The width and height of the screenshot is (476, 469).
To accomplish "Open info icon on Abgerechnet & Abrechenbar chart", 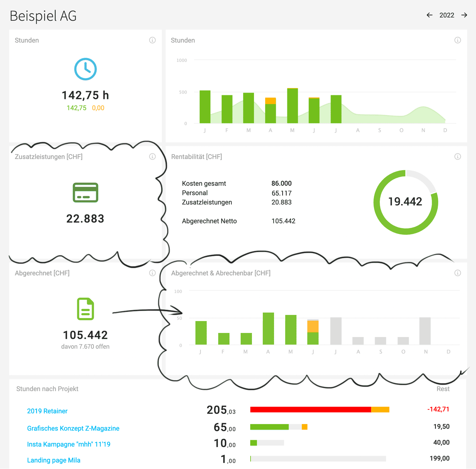I will [x=458, y=273].
